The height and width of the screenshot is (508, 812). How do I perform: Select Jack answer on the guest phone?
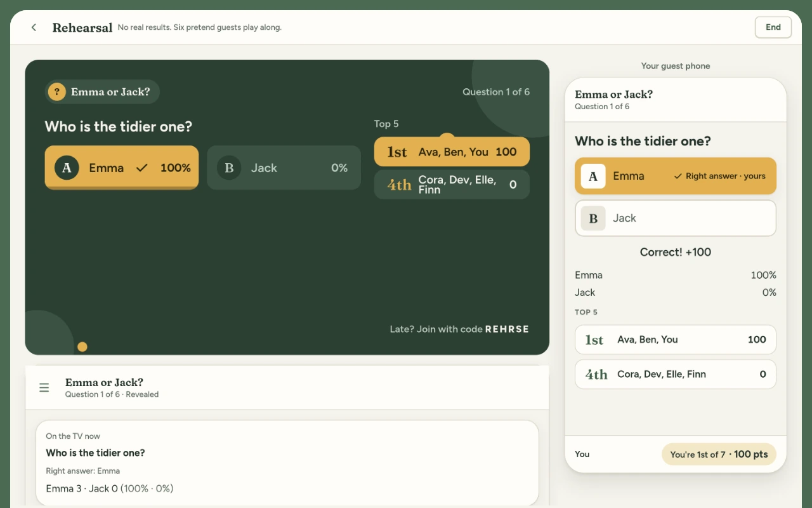pyautogui.click(x=676, y=218)
